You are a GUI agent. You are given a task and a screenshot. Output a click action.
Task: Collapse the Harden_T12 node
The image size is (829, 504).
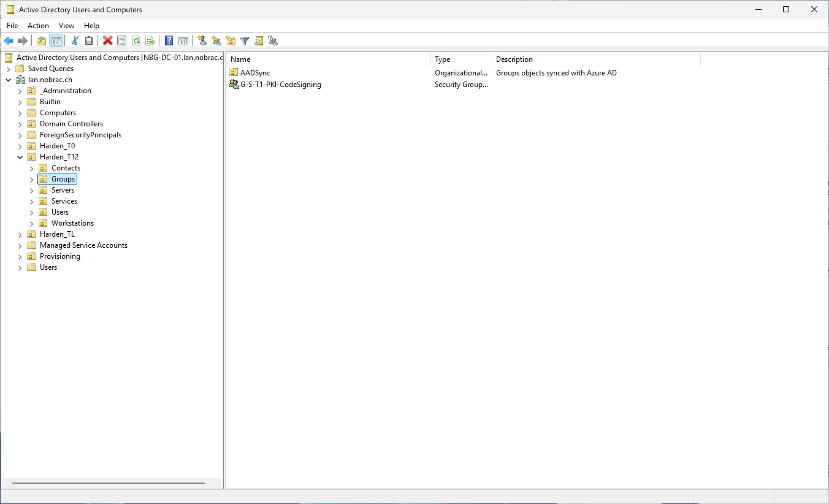(x=20, y=157)
